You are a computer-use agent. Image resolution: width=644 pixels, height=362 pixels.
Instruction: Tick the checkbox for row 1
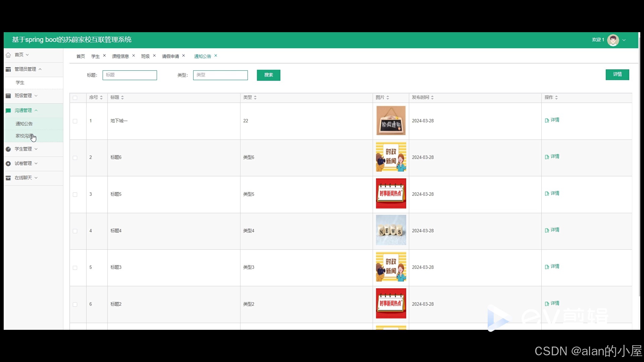(75, 121)
